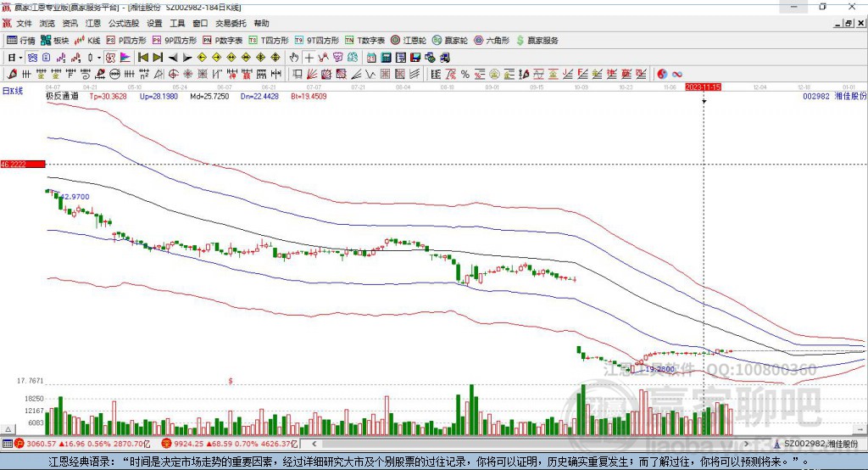The height and width of the screenshot is (470, 868).
Task: Open the 公式选股 menu
Action: [124, 23]
